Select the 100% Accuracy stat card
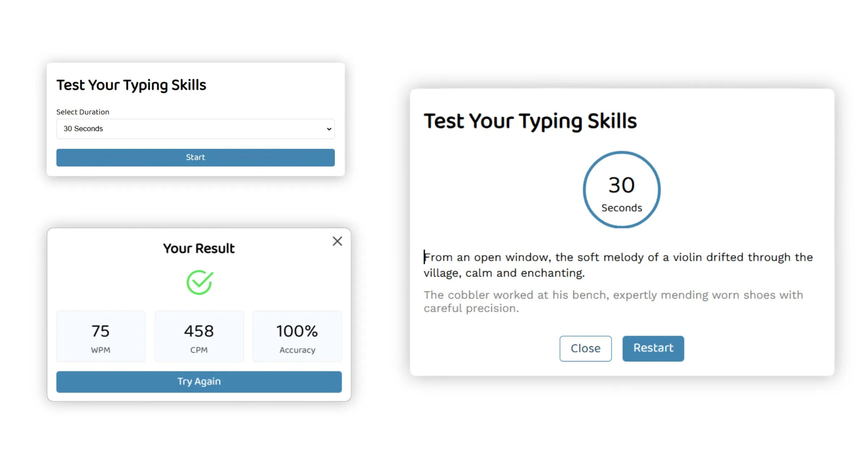The image size is (868, 454). click(x=297, y=336)
